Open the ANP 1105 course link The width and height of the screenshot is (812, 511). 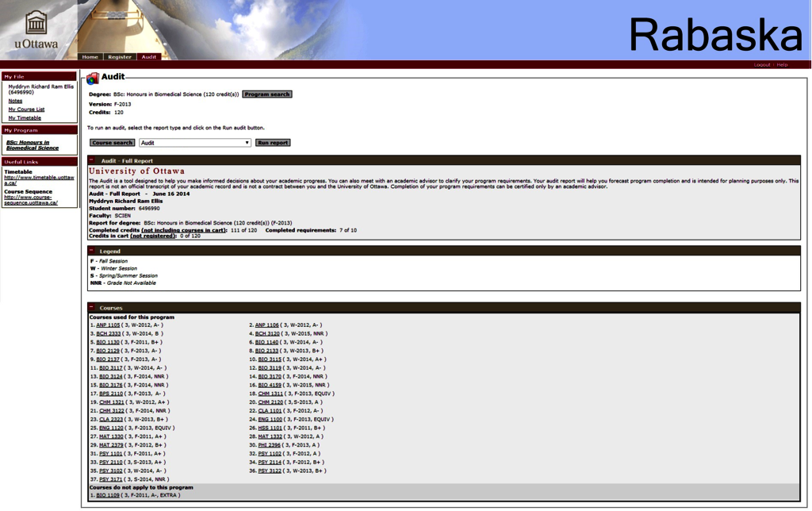[108, 325]
